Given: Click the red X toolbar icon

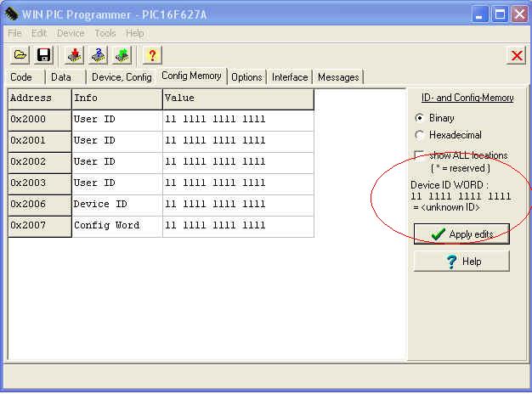Looking at the screenshot, I should click(x=517, y=55).
